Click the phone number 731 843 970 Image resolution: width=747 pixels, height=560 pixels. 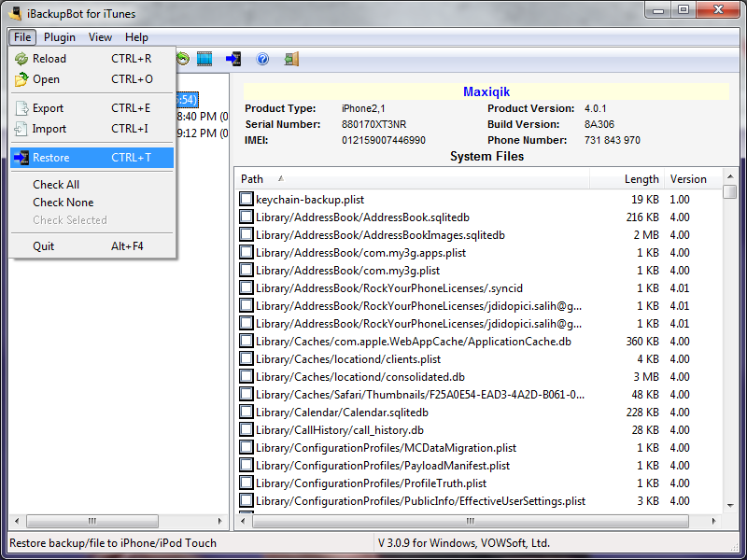(x=613, y=140)
